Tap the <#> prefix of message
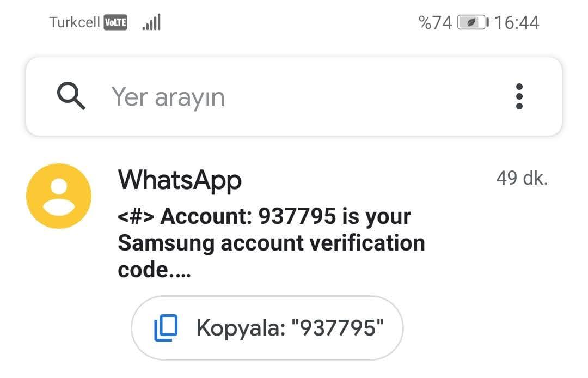 [x=136, y=216]
